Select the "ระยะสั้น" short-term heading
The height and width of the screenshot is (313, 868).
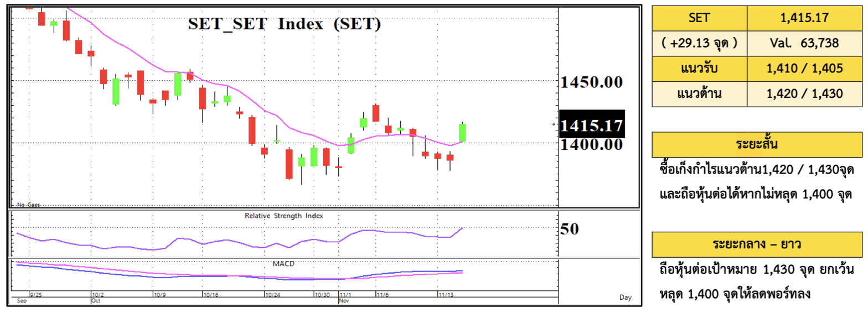757,145
